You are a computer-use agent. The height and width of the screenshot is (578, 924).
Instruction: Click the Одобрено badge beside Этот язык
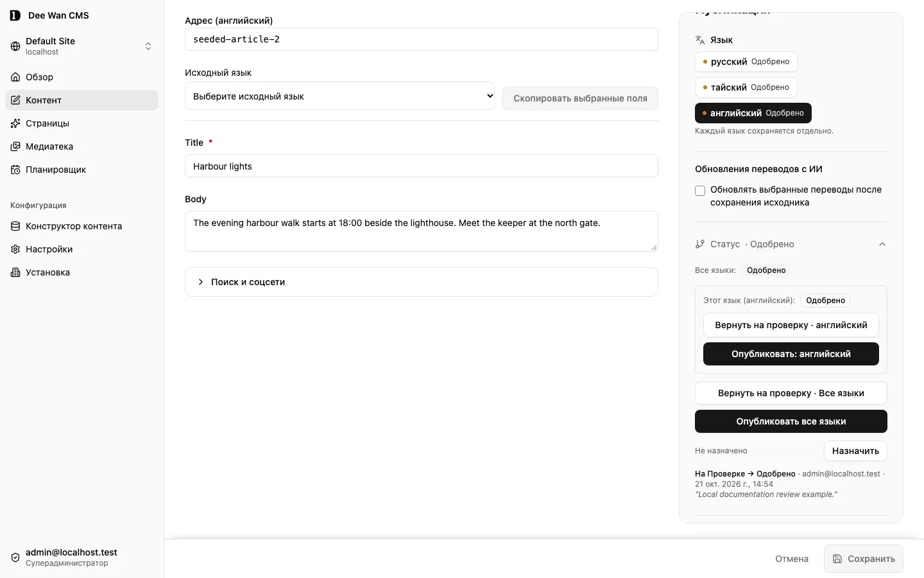825,301
